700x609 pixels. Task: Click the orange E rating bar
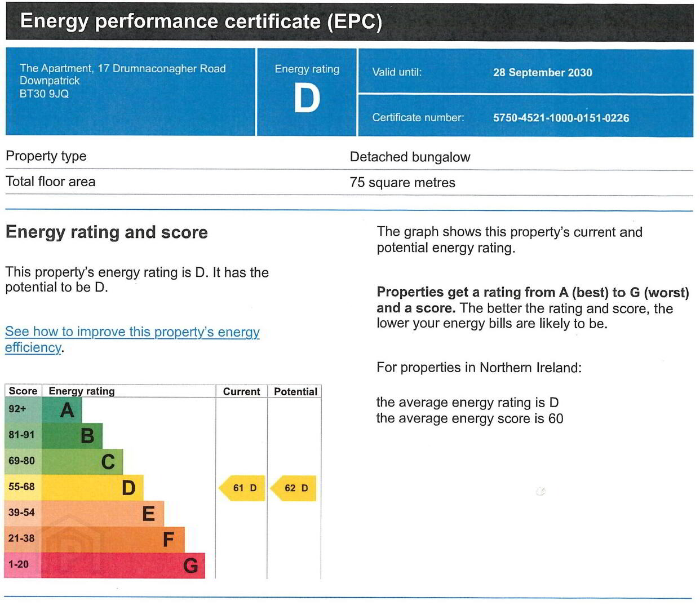pyautogui.click(x=103, y=513)
